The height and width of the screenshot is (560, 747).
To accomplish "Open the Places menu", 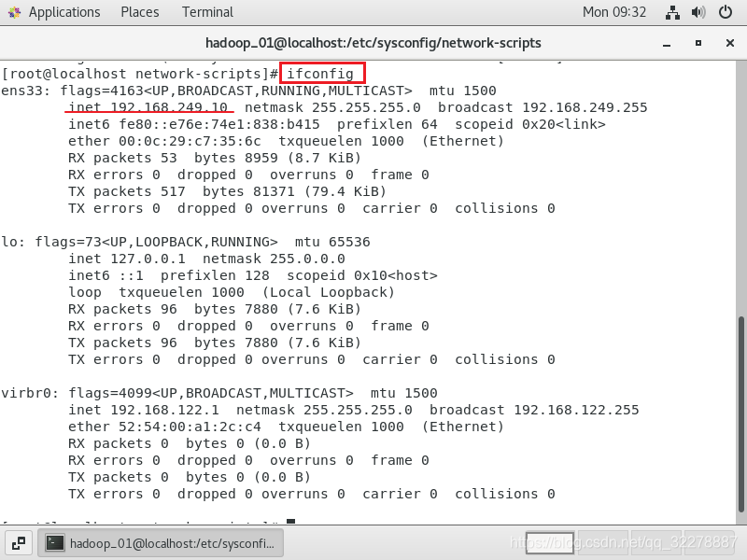I will (x=139, y=12).
